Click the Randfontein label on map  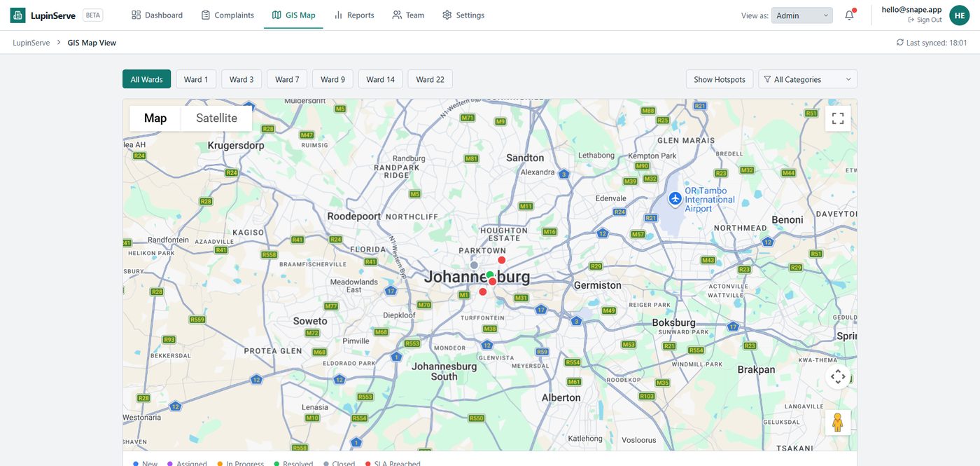coord(168,240)
